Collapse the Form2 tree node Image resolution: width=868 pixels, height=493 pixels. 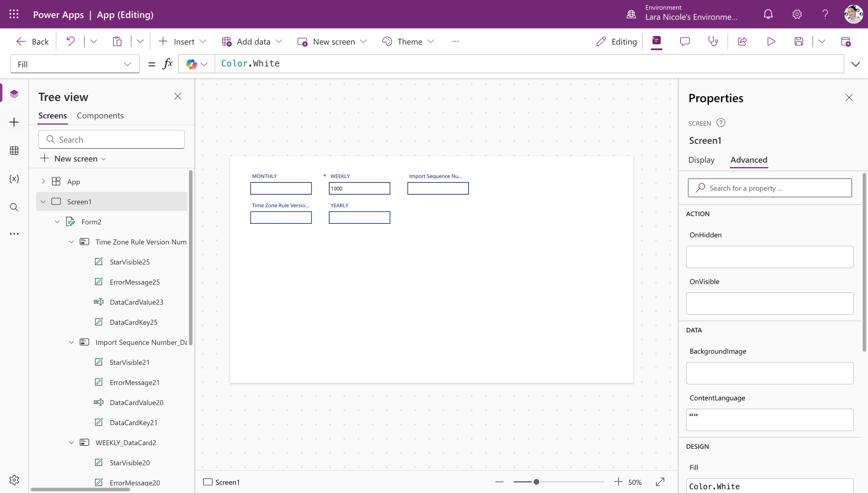pyautogui.click(x=57, y=222)
